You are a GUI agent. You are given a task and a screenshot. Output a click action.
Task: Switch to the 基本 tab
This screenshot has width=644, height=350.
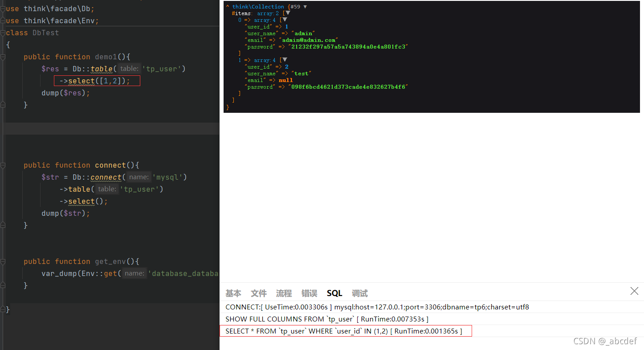pyautogui.click(x=233, y=293)
